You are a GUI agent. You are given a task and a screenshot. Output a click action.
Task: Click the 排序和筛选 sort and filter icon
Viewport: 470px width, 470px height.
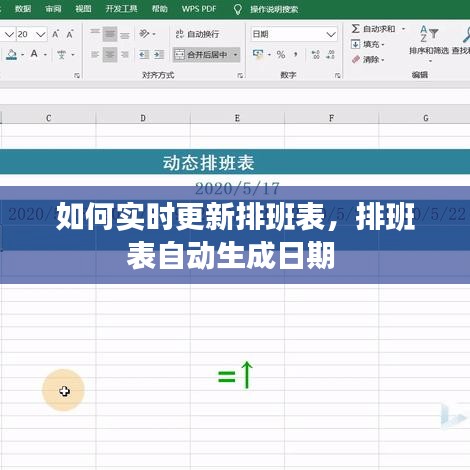click(x=429, y=33)
